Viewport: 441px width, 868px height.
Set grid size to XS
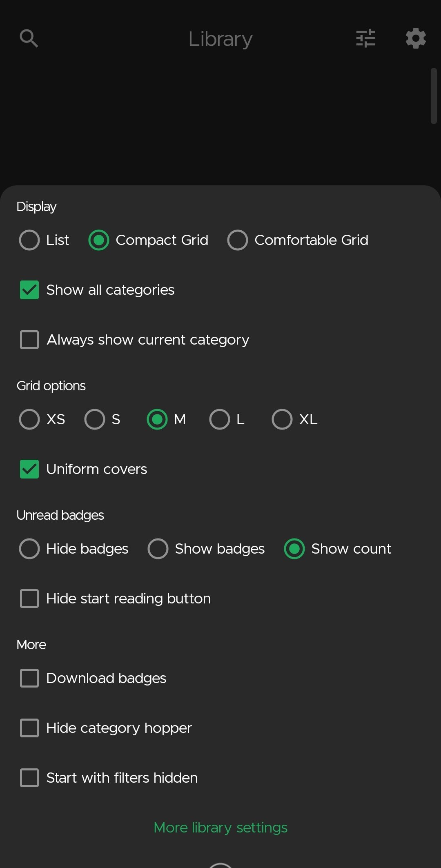click(x=42, y=419)
